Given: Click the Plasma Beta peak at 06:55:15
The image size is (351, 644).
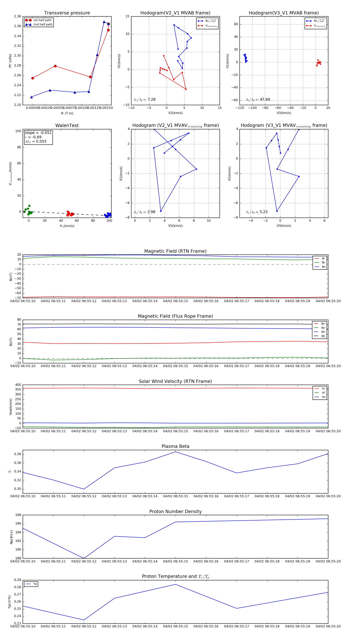Looking at the screenshot, I should tap(175, 452).
